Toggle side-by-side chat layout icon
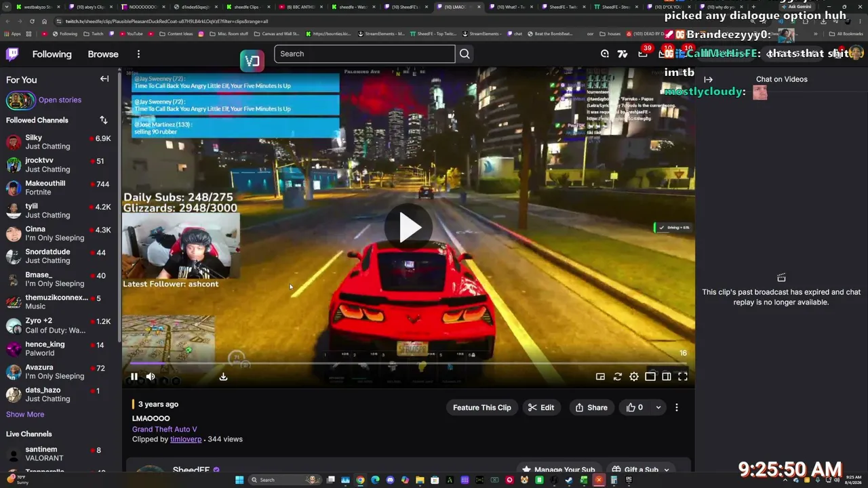Screen dimensions: 868x488 [667, 377]
